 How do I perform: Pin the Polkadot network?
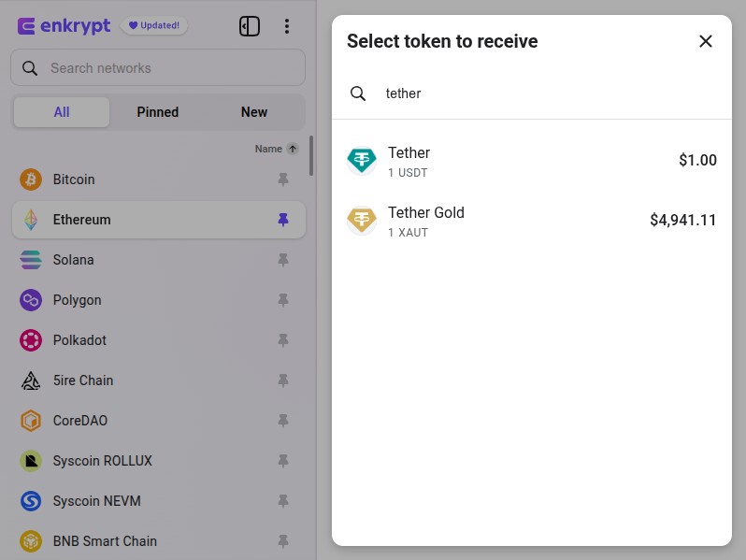pyautogui.click(x=283, y=340)
